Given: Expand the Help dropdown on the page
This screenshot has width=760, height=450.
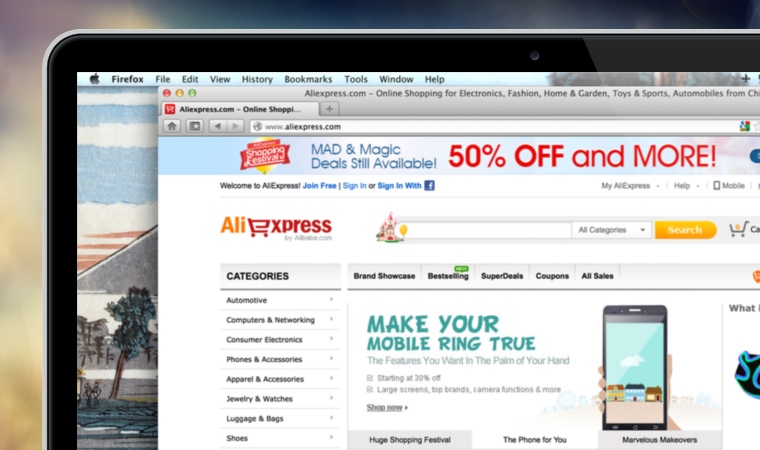Looking at the screenshot, I should (x=687, y=186).
